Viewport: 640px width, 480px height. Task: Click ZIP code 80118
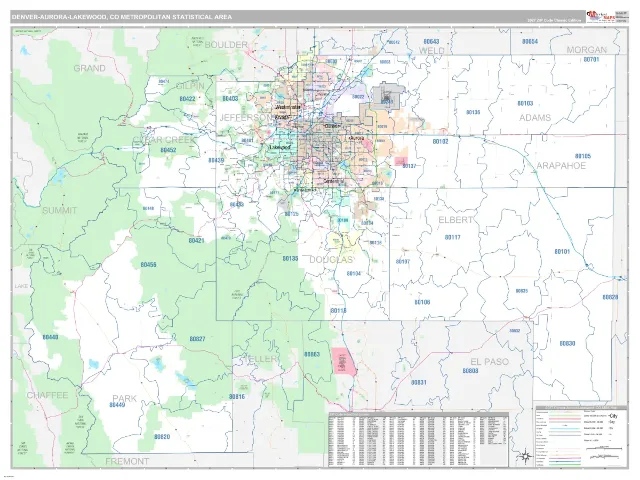(338, 311)
